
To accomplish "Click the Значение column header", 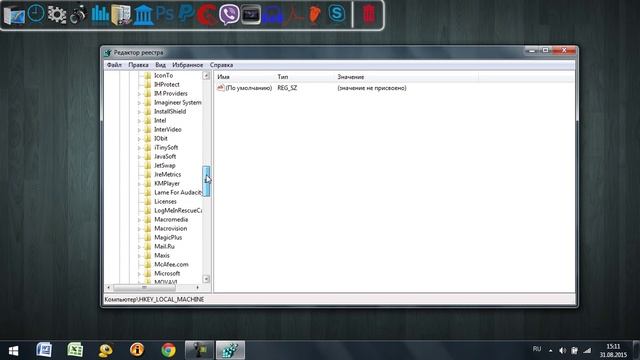I will 407,77.
